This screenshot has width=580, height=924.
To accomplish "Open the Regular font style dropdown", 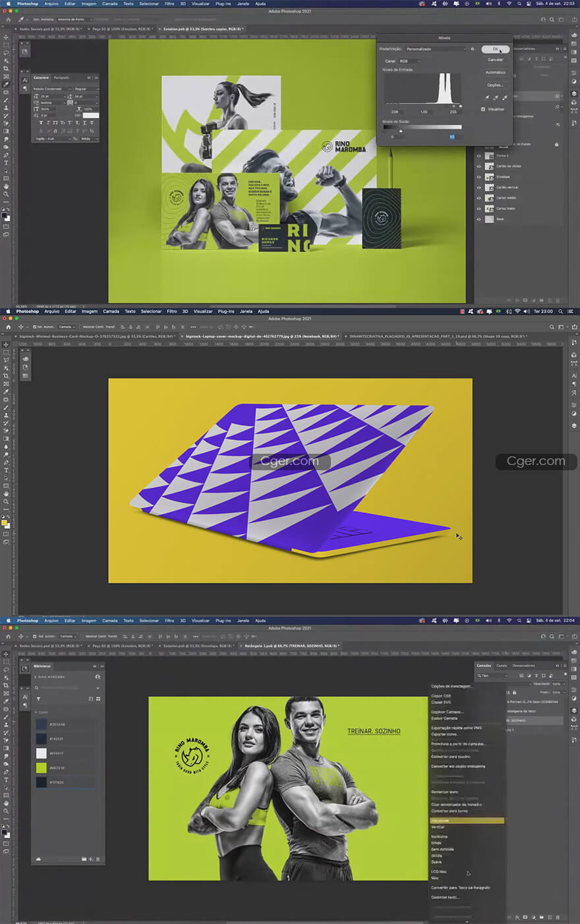I will 86,88.
